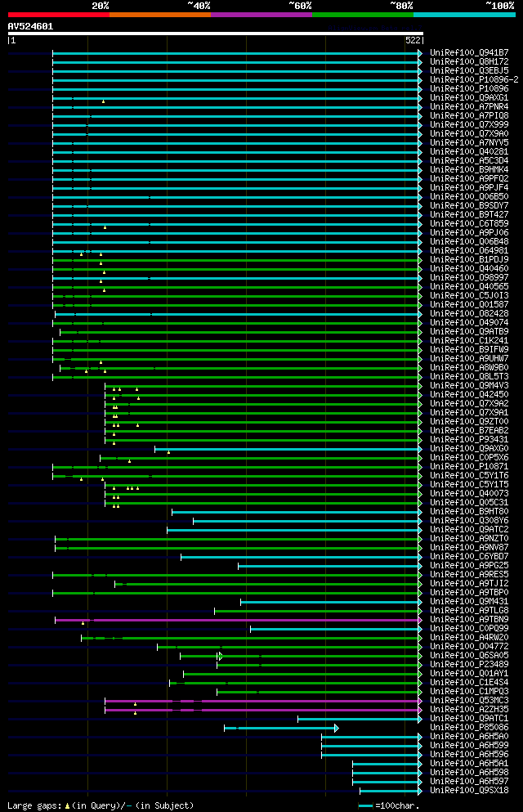Click the purple ~60% identity legend segment
Image resolution: width=523 pixels, height=812 pixels.
tap(261, 15)
